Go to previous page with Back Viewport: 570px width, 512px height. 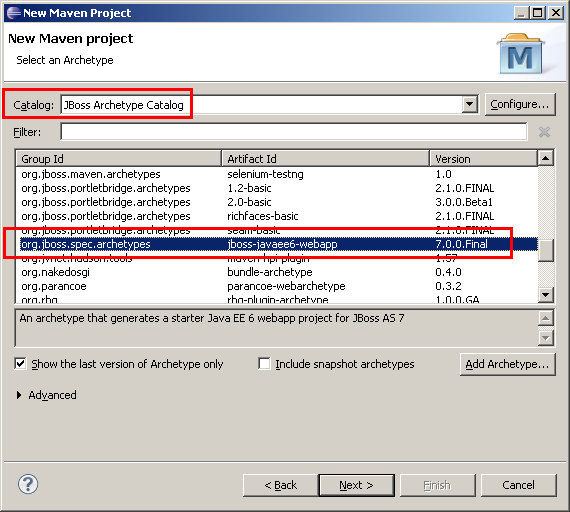pos(281,485)
